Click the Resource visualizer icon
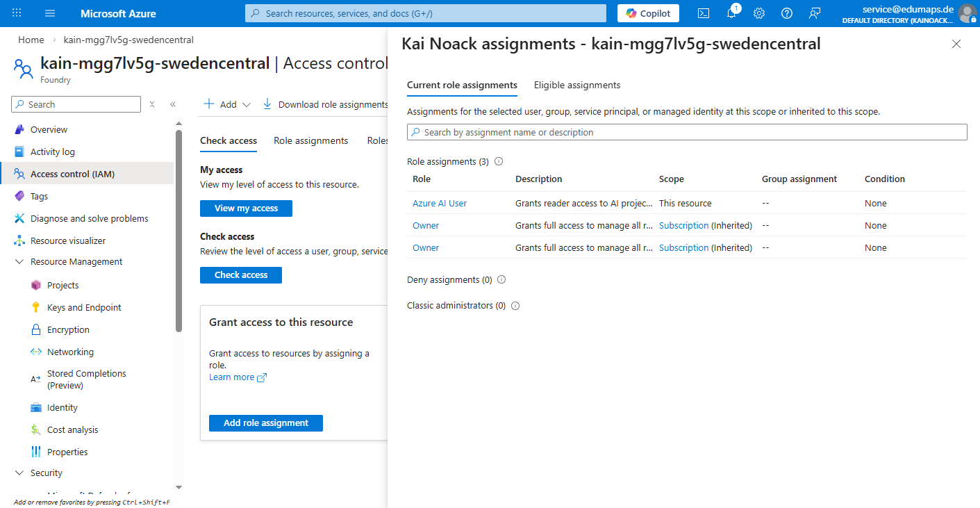Viewport: 980px width, 508px height. click(x=19, y=240)
